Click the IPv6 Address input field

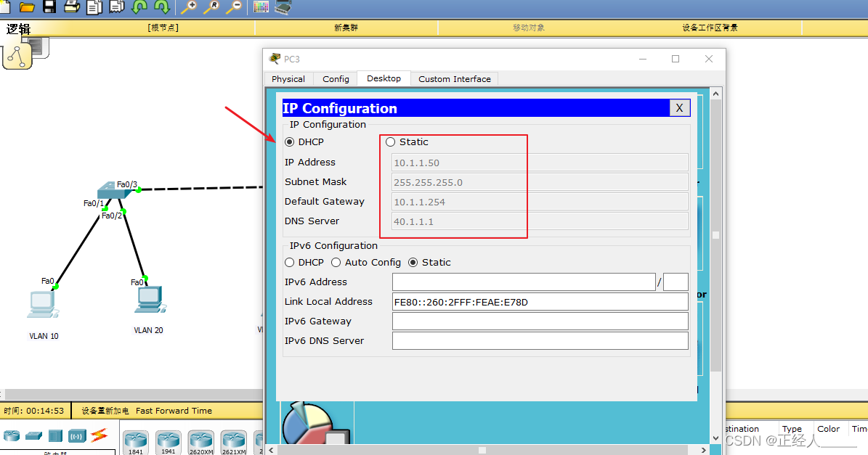[x=523, y=282]
